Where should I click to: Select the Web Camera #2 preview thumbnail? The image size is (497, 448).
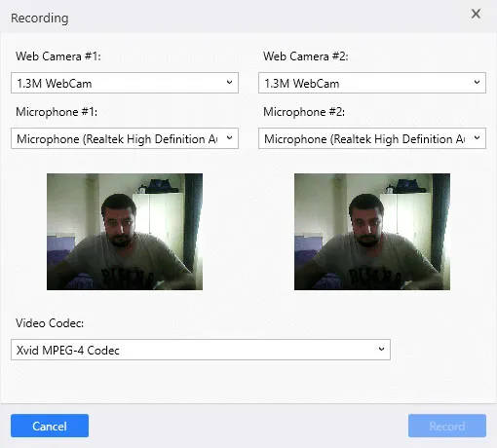[x=372, y=232]
